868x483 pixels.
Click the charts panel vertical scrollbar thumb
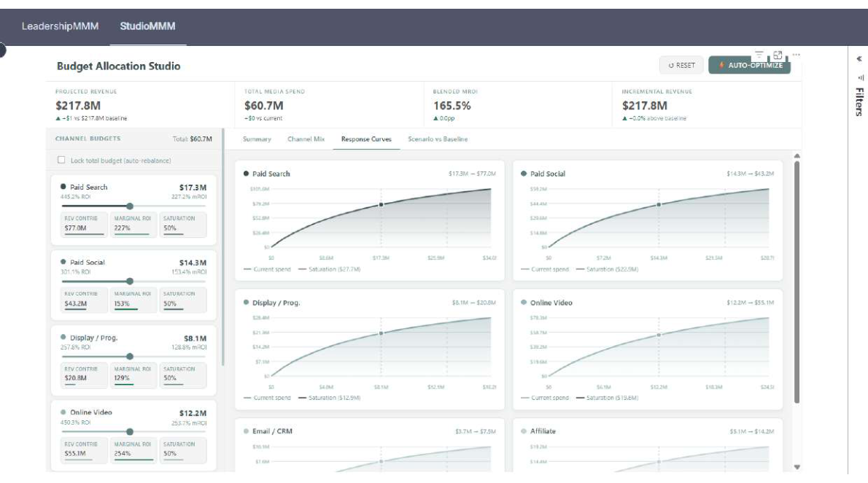(797, 282)
